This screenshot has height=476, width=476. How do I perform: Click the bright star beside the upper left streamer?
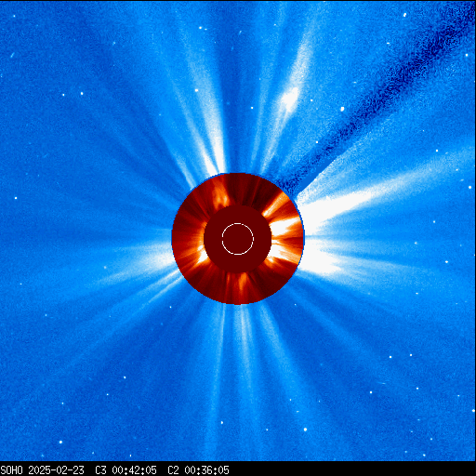(x=196, y=90)
